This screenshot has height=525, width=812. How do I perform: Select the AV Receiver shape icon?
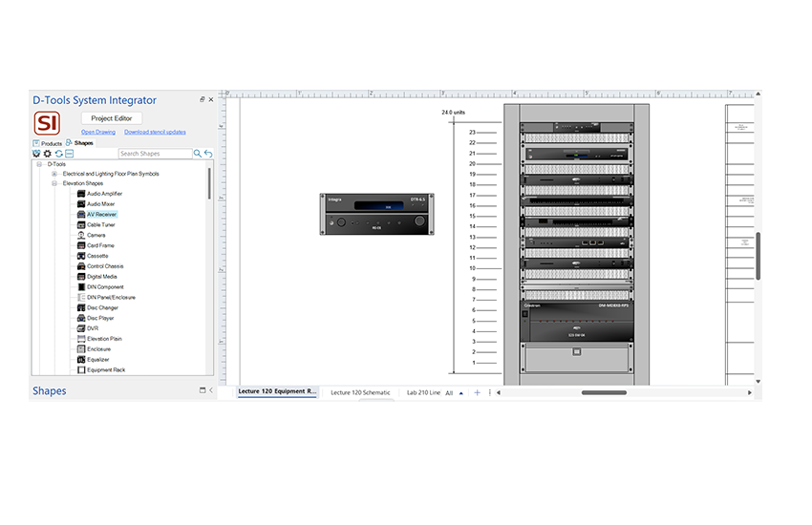click(81, 214)
